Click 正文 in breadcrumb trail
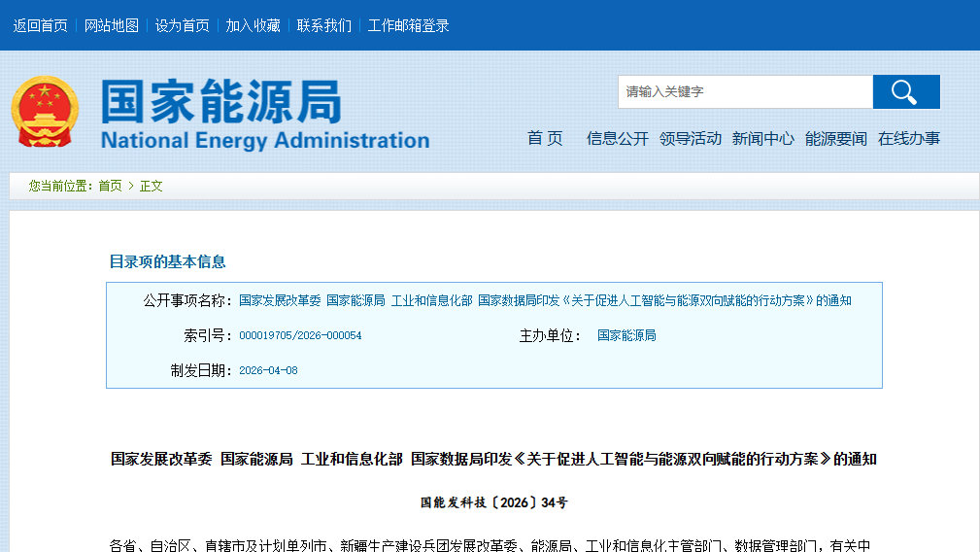This screenshot has width=980, height=552. (x=151, y=186)
